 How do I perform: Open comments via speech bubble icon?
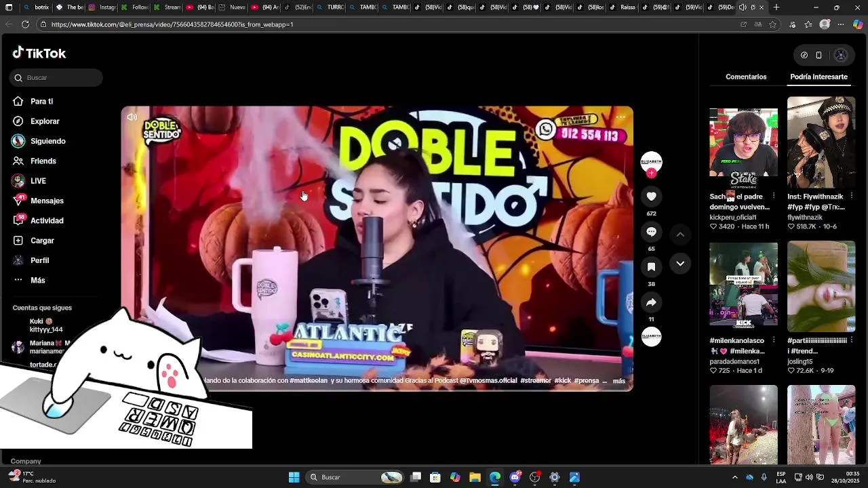tap(651, 232)
